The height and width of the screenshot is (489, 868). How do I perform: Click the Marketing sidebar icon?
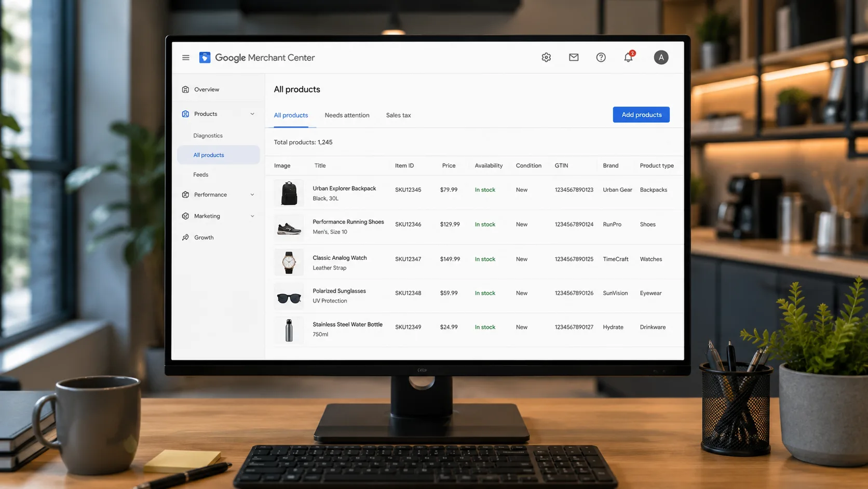pyautogui.click(x=185, y=216)
